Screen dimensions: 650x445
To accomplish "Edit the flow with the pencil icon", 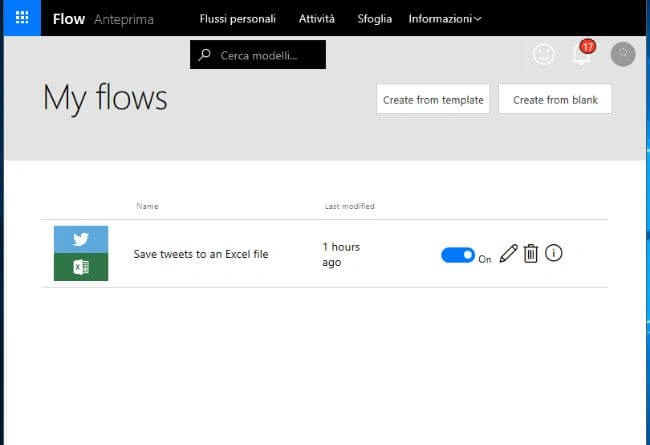I will tap(508, 253).
